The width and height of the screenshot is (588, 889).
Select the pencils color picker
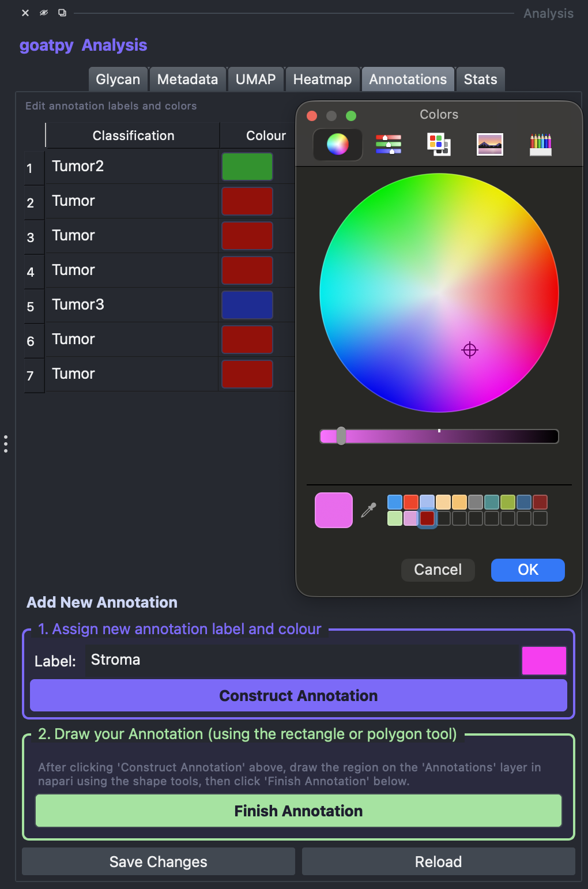[x=541, y=144]
